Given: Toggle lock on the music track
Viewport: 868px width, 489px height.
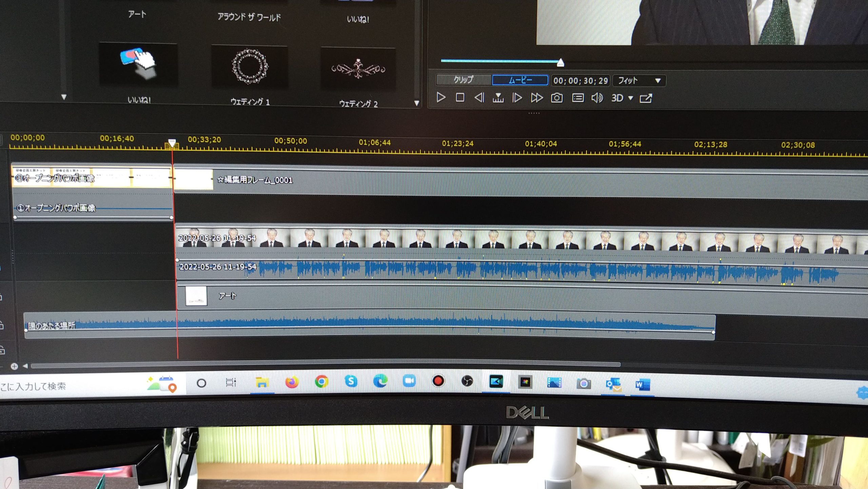Looking at the screenshot, I should tap(2, 325).
